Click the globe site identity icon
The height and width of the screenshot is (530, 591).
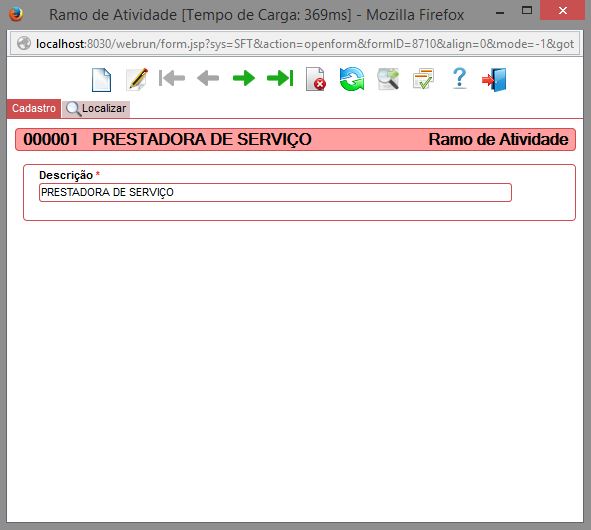24,43
